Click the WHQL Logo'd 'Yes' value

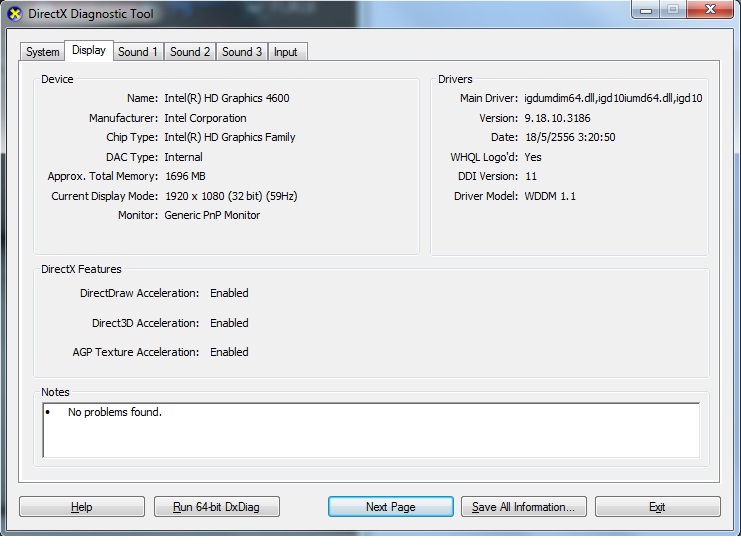point(533,157)
